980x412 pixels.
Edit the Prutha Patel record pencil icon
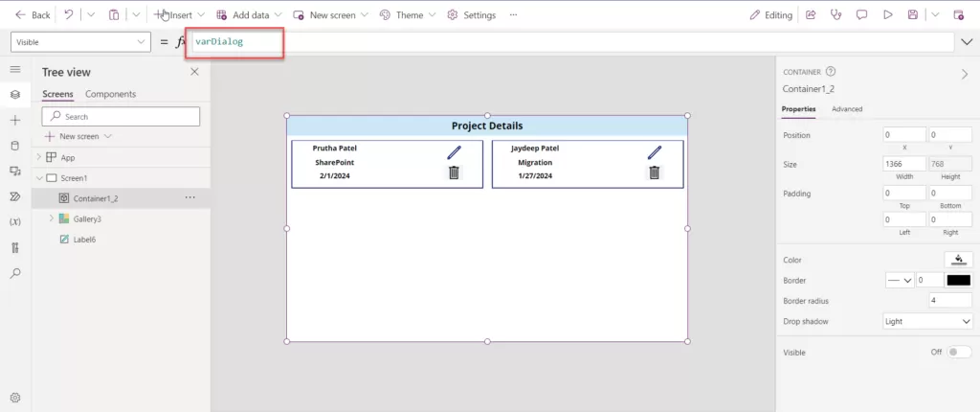tap(454, 152)
